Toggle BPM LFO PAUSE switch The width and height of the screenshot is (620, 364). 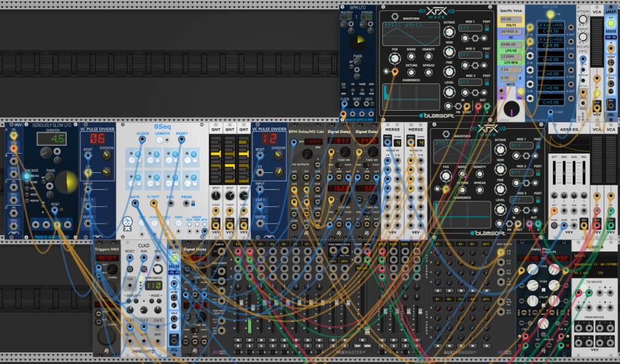(362, 89)
